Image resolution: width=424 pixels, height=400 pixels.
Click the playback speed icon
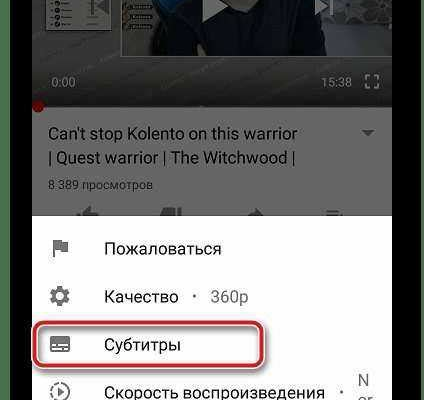(60, 391)
